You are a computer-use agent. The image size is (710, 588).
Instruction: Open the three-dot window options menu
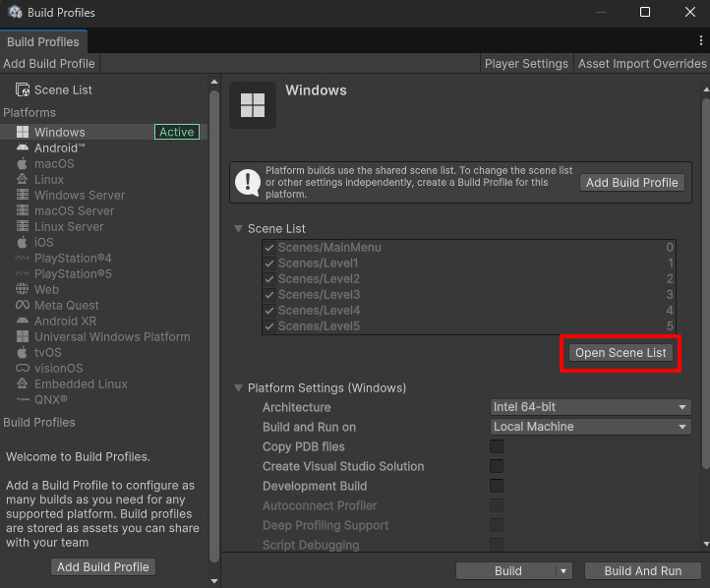pyautogui.click(x=700, y=40)
